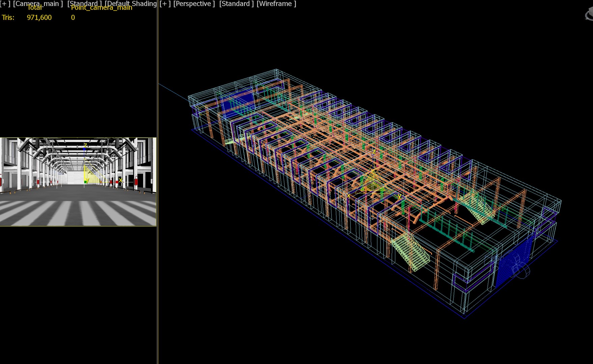Open the [Default Shading] viewport menu
The width and height of the screenshot is (593, 364).
coord(131,4)
